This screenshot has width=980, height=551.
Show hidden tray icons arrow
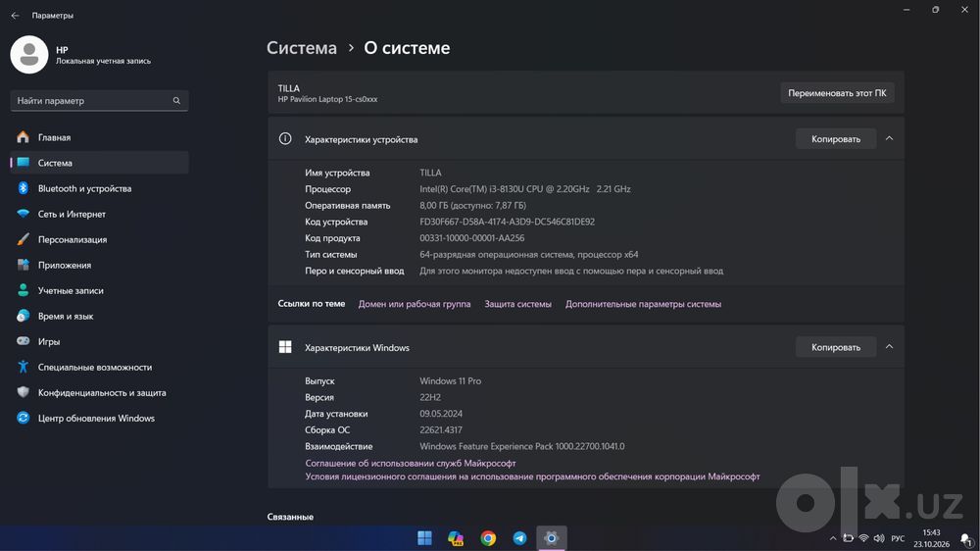pos(832,538)
